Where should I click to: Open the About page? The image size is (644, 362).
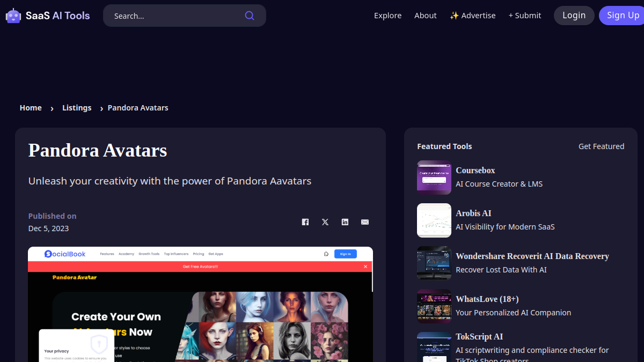pyautogui.click(x=426, y=16)
